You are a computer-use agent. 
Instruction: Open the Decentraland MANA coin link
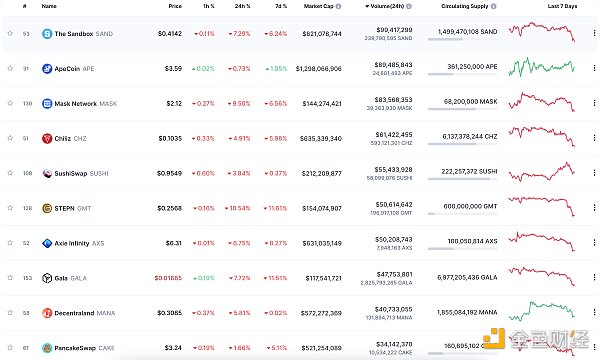click(85, 313)
